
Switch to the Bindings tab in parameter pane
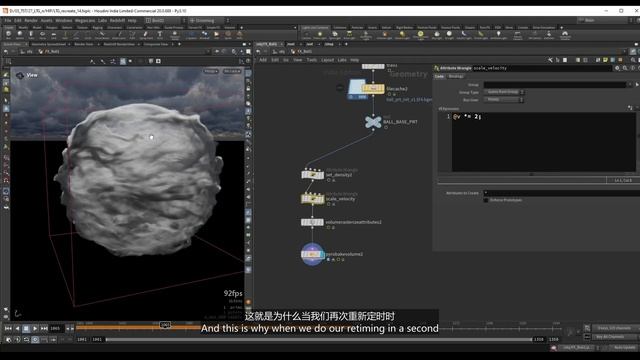tap(456, 76)
